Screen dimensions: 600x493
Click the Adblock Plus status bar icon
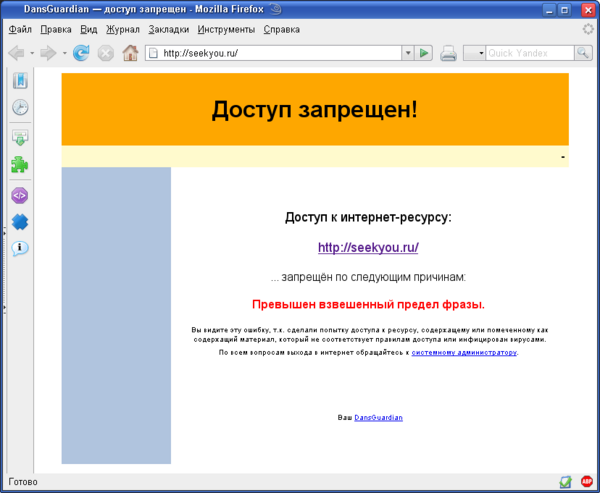tap(587, 481)
